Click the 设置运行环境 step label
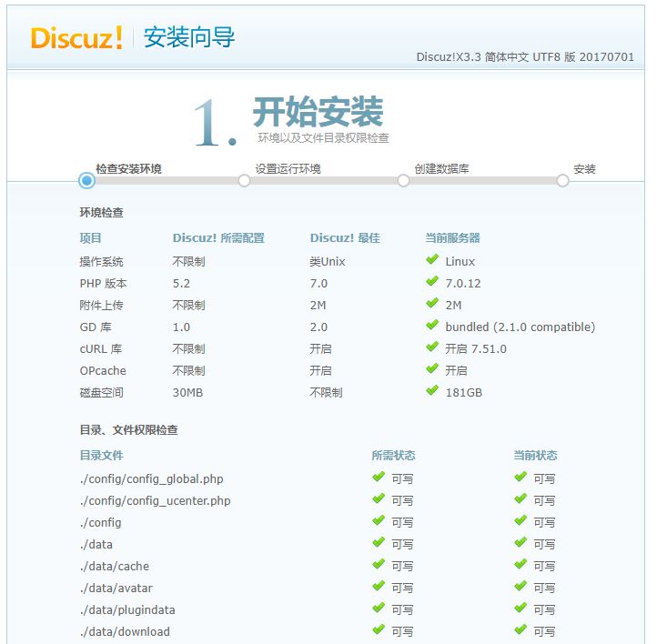This screenshot has height=644, width=667. click(288, 168)
